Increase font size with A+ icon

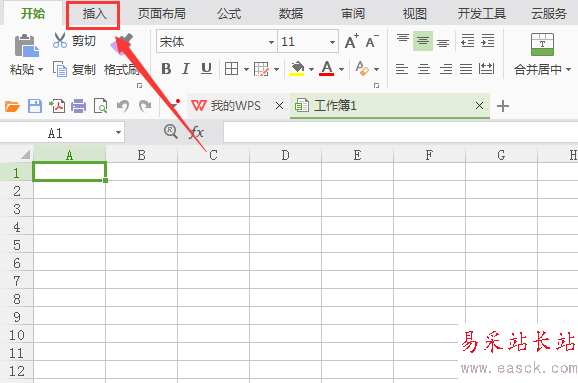click(352, 41)
